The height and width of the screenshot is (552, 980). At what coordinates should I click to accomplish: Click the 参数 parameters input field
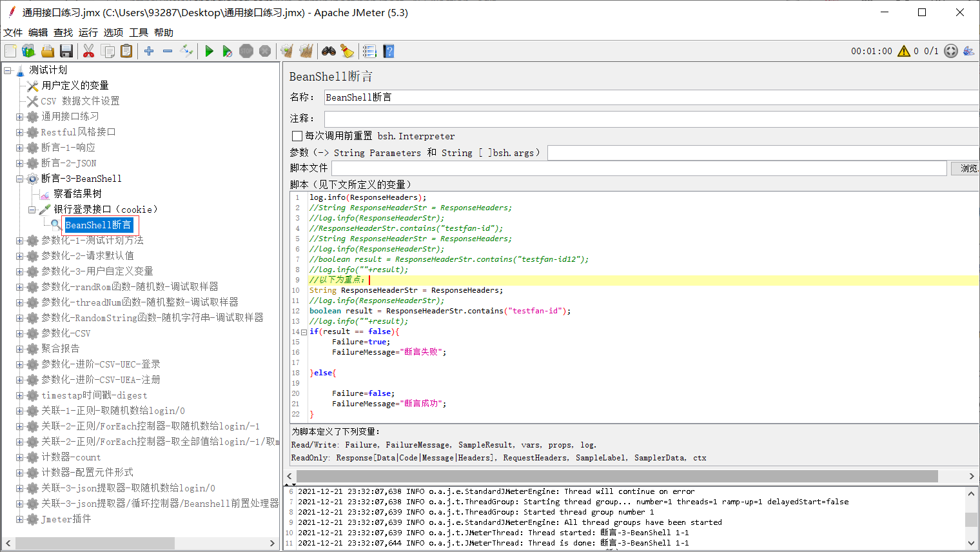[763, 153]
